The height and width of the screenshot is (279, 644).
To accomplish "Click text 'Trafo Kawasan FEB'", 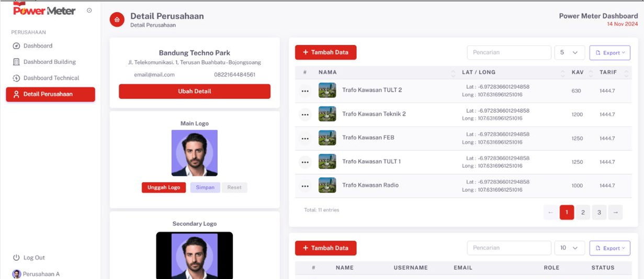I will point(368,138).
